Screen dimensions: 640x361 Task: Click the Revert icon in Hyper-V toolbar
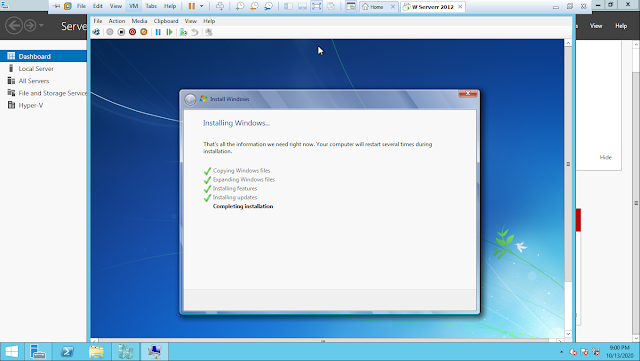[x=195, y=32]
